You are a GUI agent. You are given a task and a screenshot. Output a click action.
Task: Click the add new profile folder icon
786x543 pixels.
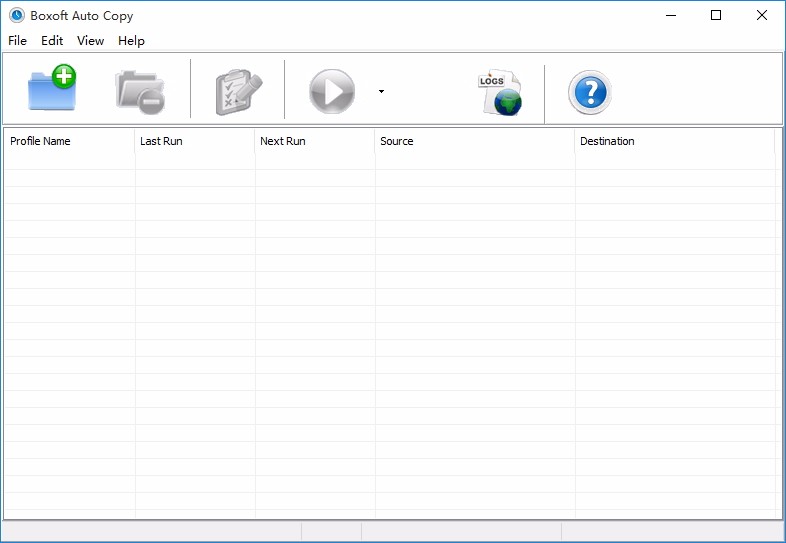click(52, 88)
